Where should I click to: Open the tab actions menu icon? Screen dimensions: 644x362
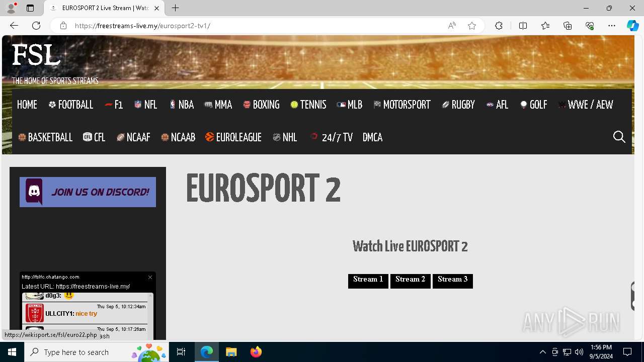(x=30, y=8)
